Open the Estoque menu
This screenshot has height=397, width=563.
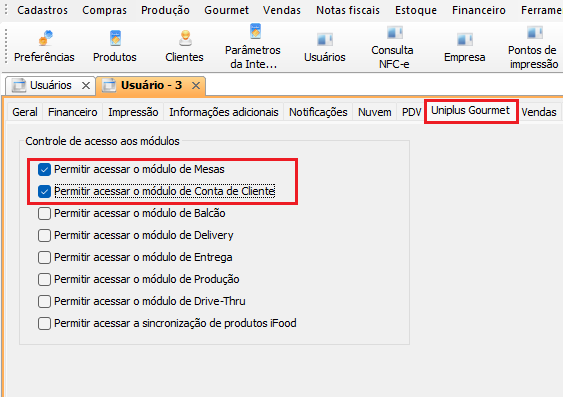pyautogui.click(x=416, y=10)
